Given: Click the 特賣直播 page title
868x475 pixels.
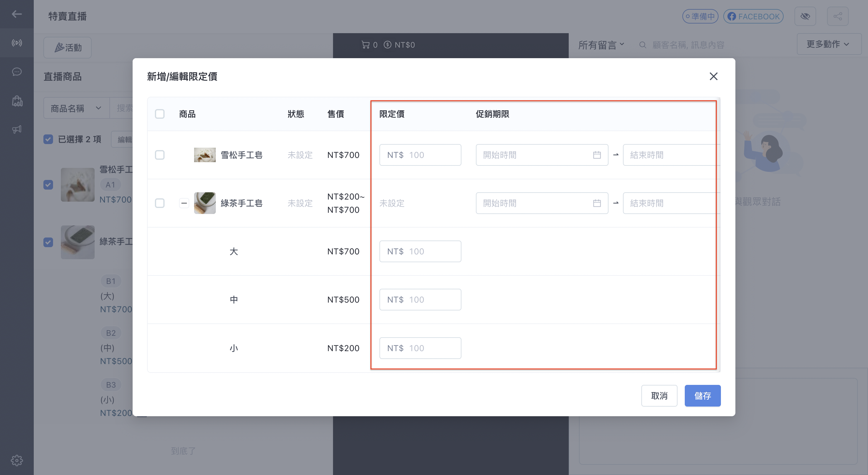Looking at the screenshot, I should (x=68, y=16).
